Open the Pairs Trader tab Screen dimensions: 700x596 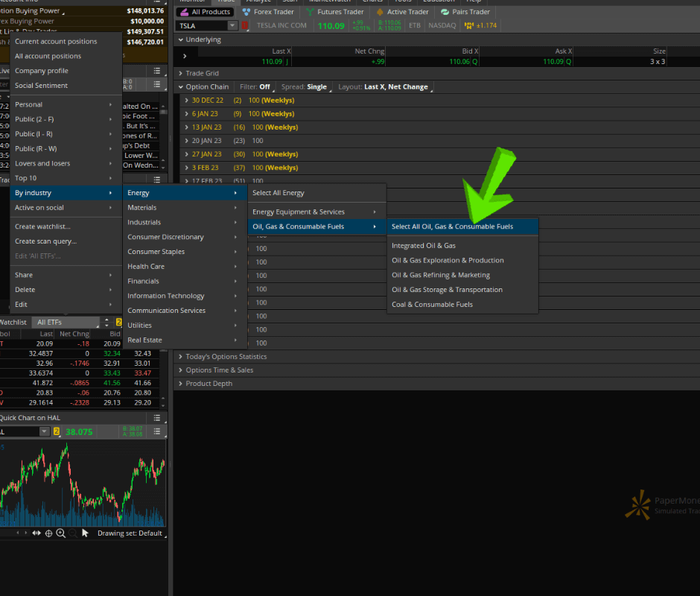tap(465, 12)
